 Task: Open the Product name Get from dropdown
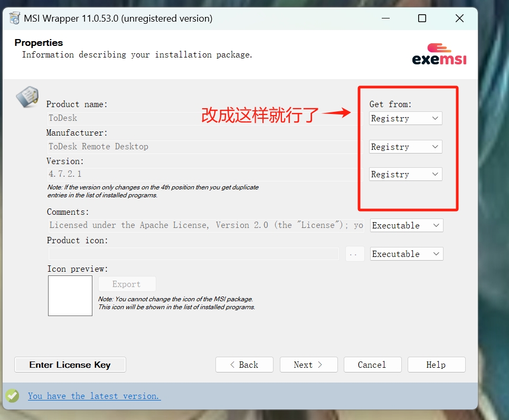pos(406,118)
